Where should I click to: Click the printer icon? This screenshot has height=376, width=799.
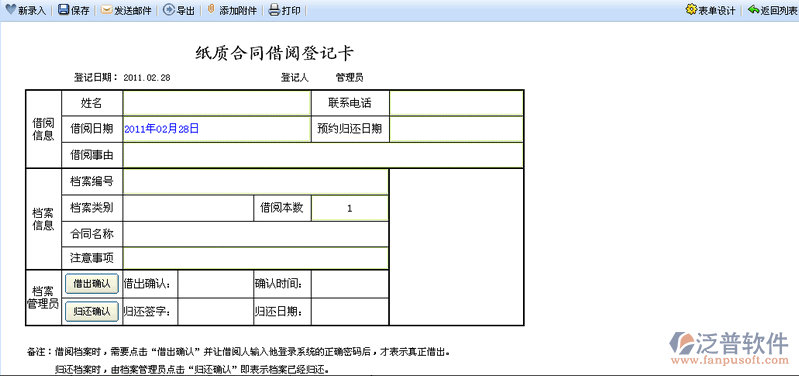[x=274, y=10]
